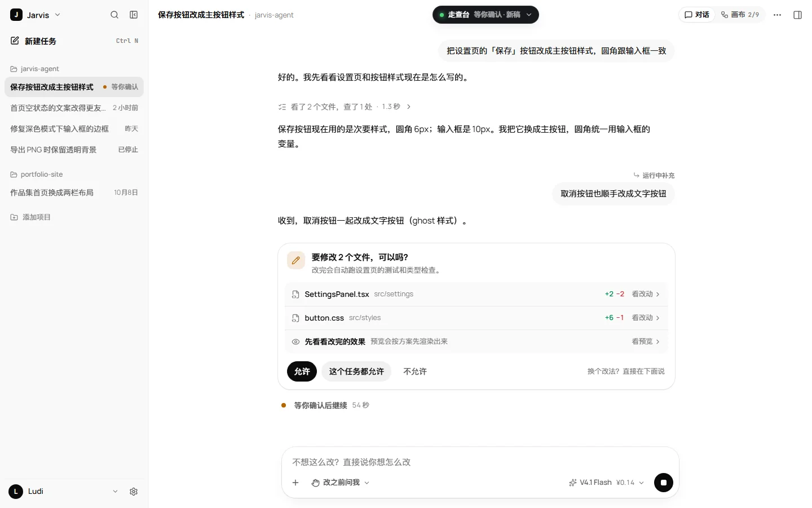Open 作品集首页换成两栏布局 task
Viewport: 812px width, 508px height.
click(74, 192)
